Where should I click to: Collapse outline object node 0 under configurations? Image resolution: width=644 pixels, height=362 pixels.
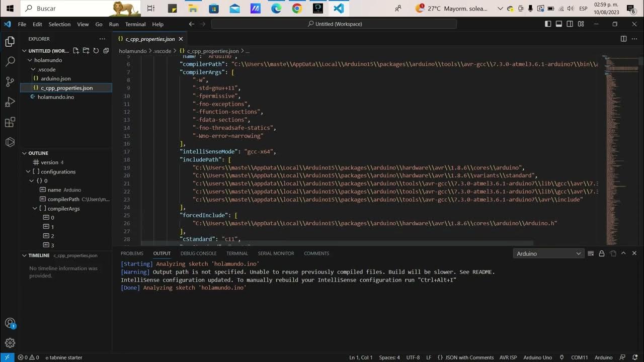click(32, 181)
